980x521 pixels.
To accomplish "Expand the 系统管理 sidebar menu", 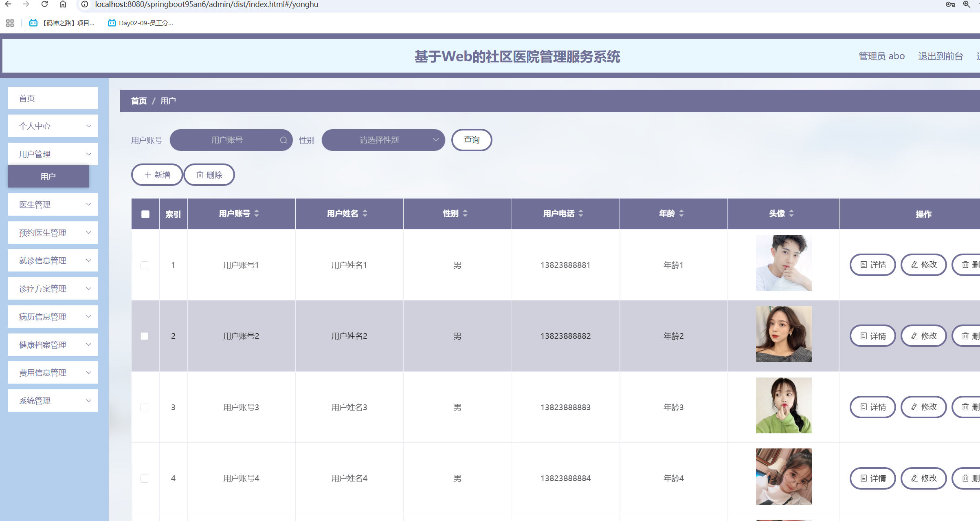I will (53, 401).
